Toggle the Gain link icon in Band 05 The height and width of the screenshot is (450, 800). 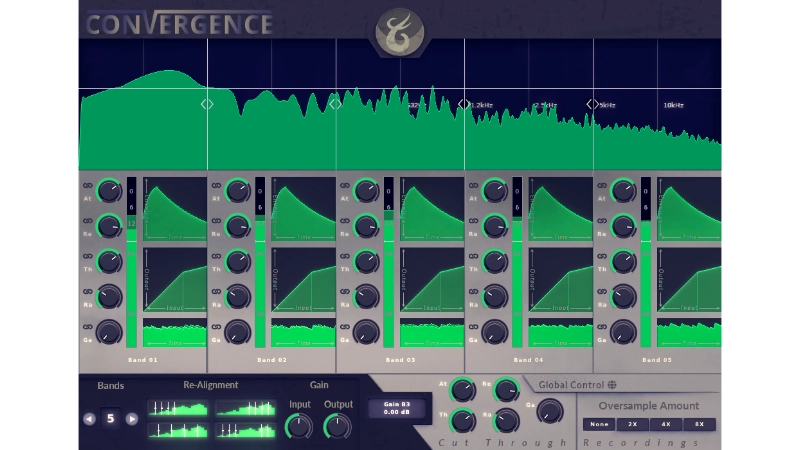coord(602,327)
